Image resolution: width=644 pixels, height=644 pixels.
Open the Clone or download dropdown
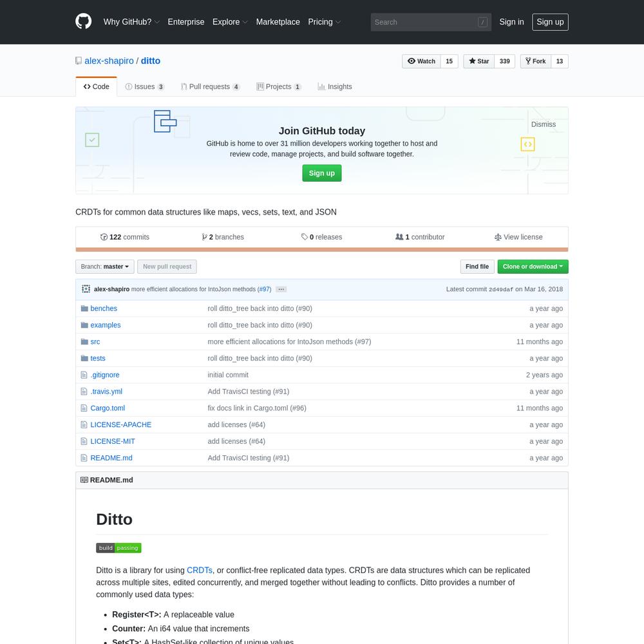click(x=533, y=267)
